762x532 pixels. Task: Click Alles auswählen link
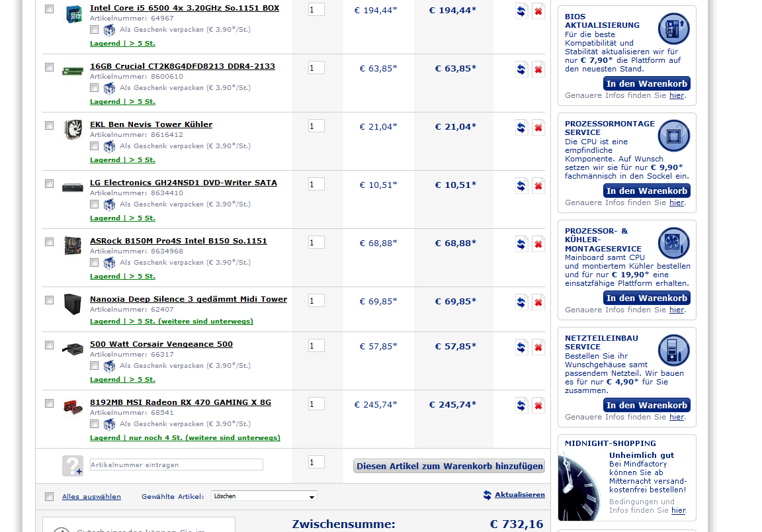point(91,496)
